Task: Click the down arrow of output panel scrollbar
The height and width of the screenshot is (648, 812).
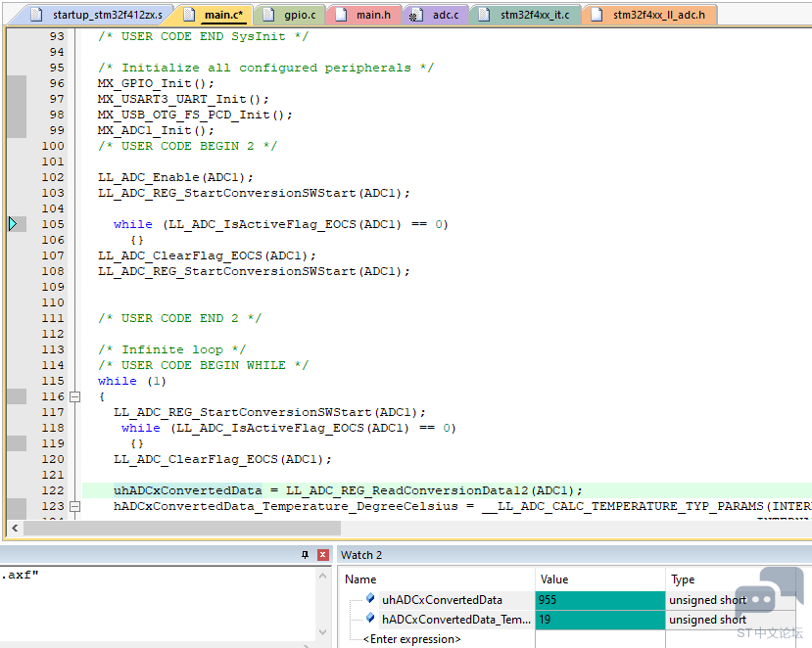Action: [x=322, y=632]
